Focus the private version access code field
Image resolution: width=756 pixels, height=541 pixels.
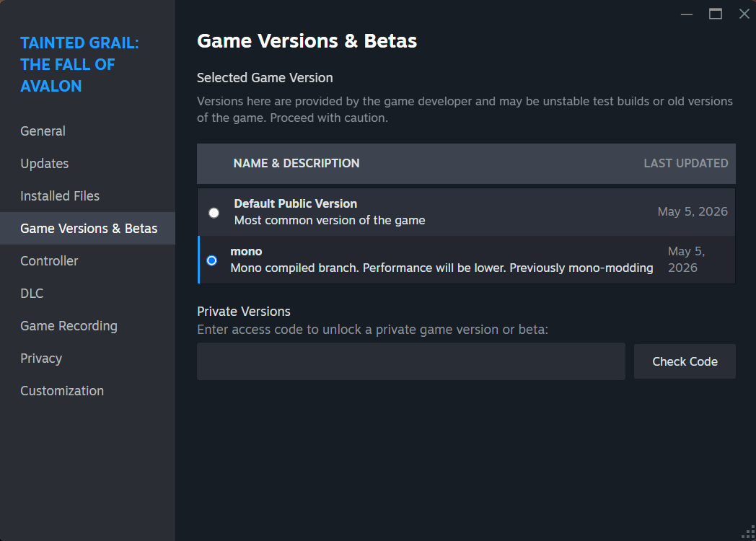pyautogui.click(x=410, y=361)
